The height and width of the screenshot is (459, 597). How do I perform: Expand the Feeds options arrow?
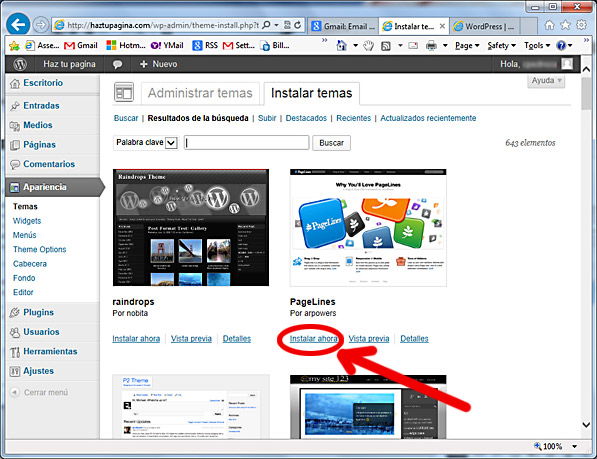pos(400,46)
